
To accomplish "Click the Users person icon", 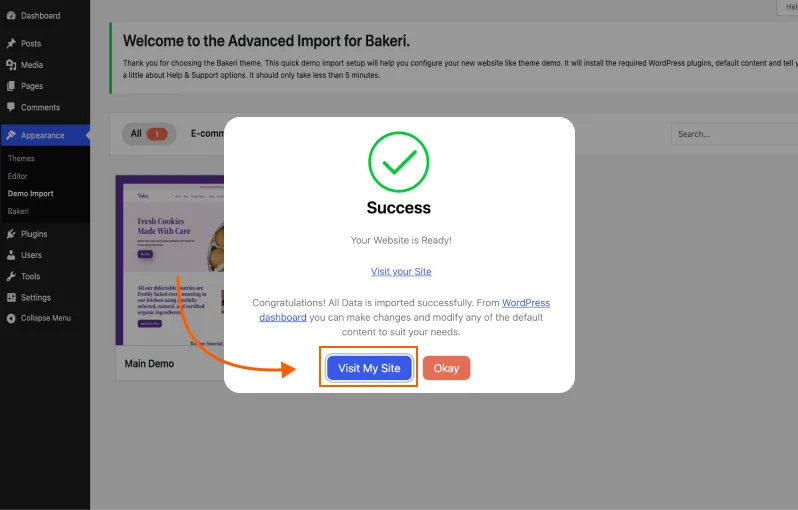I will (11, 255).
